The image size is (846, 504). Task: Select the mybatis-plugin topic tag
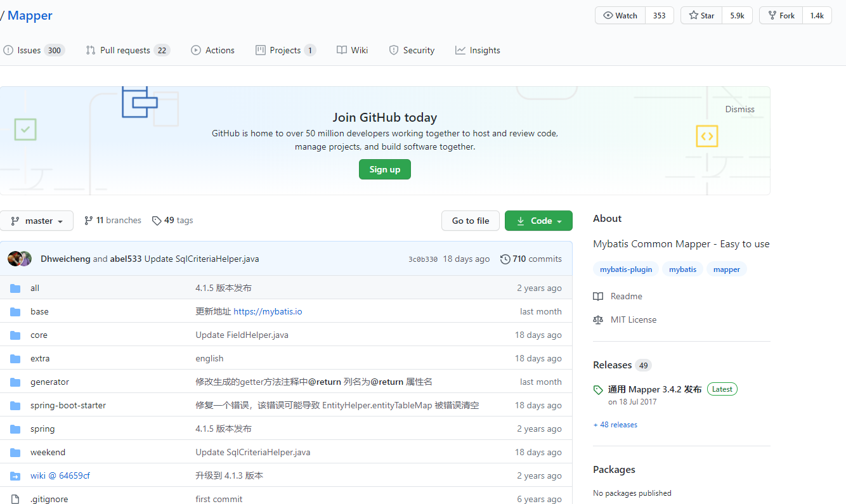(x=626, y=269)
